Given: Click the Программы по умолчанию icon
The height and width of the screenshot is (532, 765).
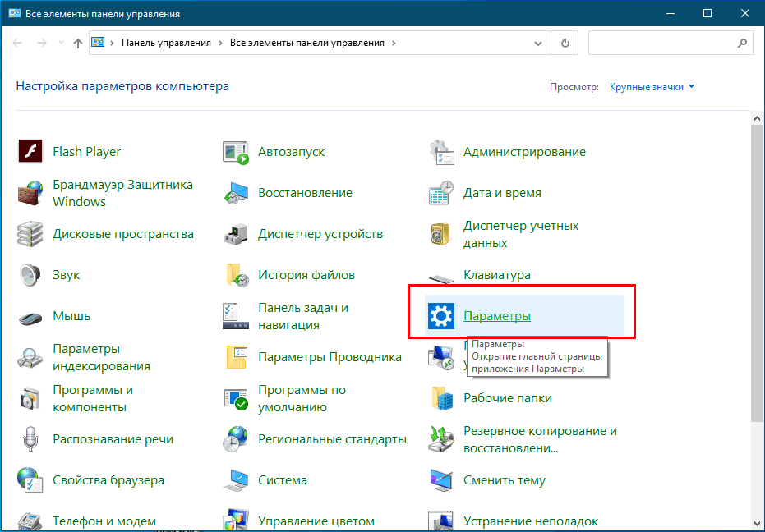Looking at the screenshot, I should pos(236,398).
